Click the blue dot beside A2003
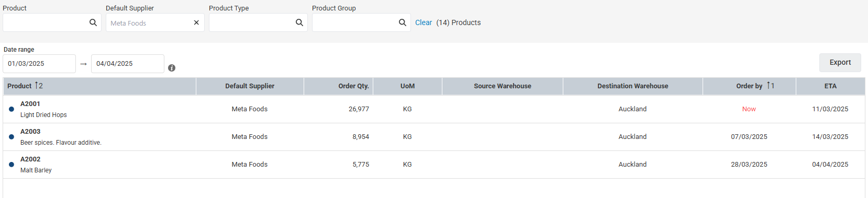The height and width of the screenshot is (198, 868). click(x=12, y=137)
